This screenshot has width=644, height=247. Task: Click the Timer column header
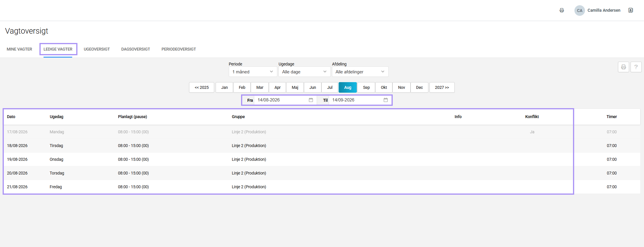coord(612,117)
